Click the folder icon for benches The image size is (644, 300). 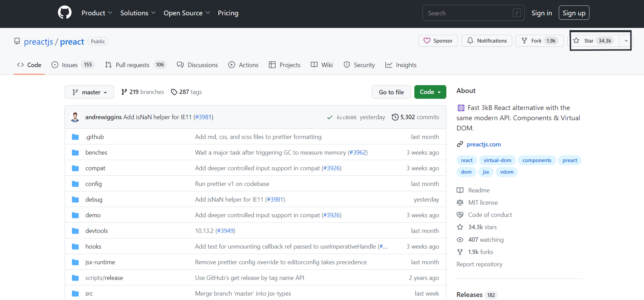[75, 153]
